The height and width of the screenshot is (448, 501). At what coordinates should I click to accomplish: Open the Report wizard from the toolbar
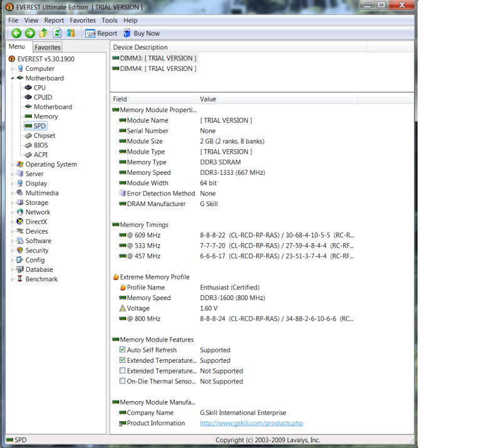pyautogui.click(x=101, y=33)
